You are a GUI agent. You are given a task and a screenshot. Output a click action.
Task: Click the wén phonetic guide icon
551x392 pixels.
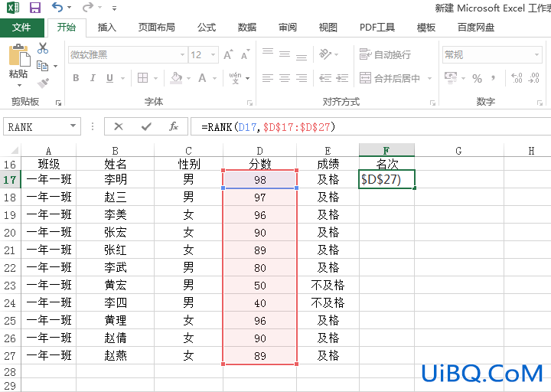click(235, 77)
